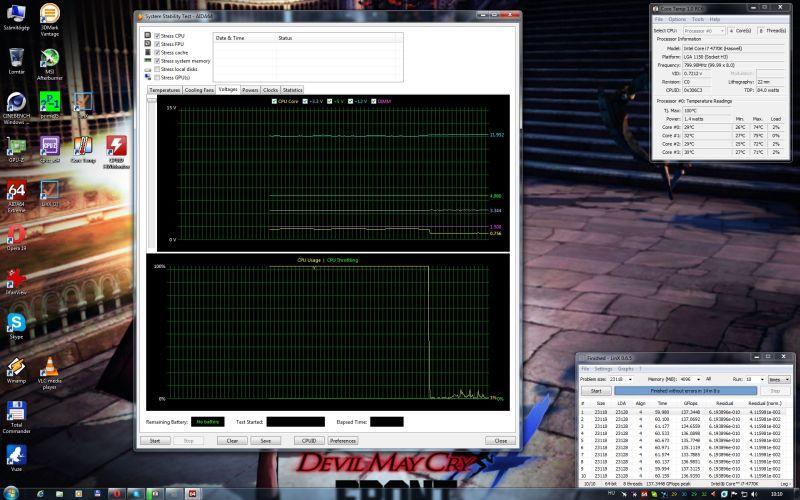Open the red lightning-bolt desktop shortcut

[116, 152]
